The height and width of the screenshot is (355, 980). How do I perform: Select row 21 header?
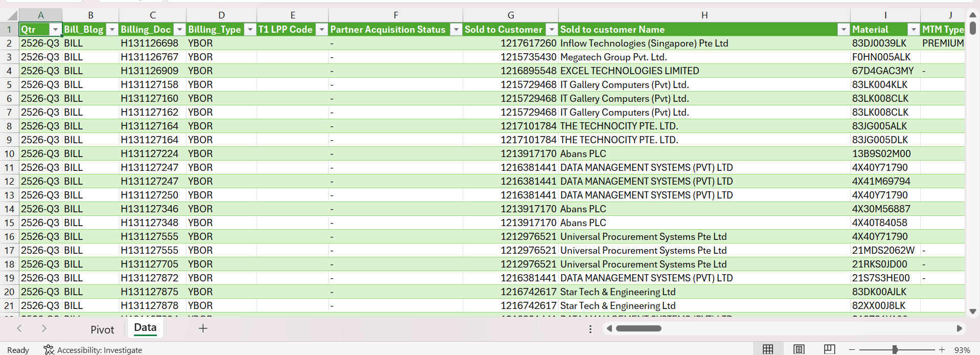coord(9,306)
